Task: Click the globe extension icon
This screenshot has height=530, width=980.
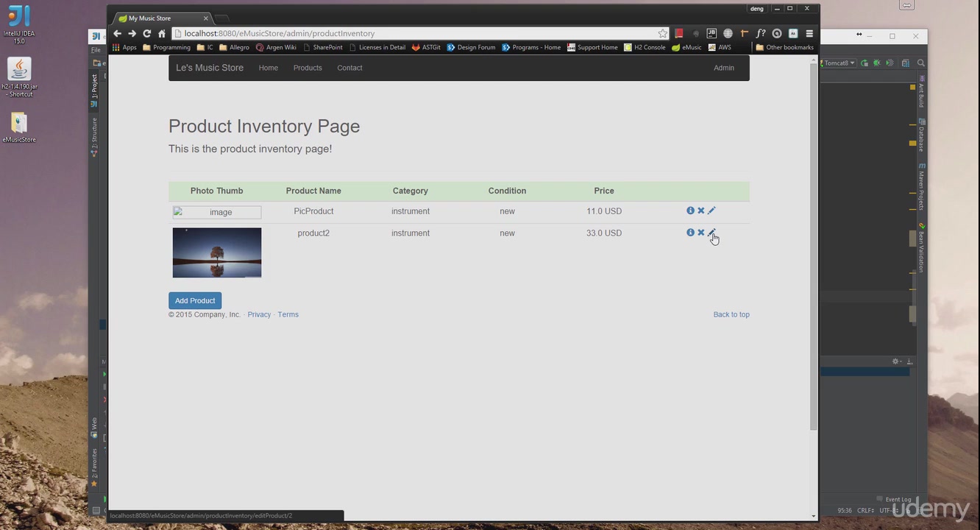Action: (x=728, y=33)
